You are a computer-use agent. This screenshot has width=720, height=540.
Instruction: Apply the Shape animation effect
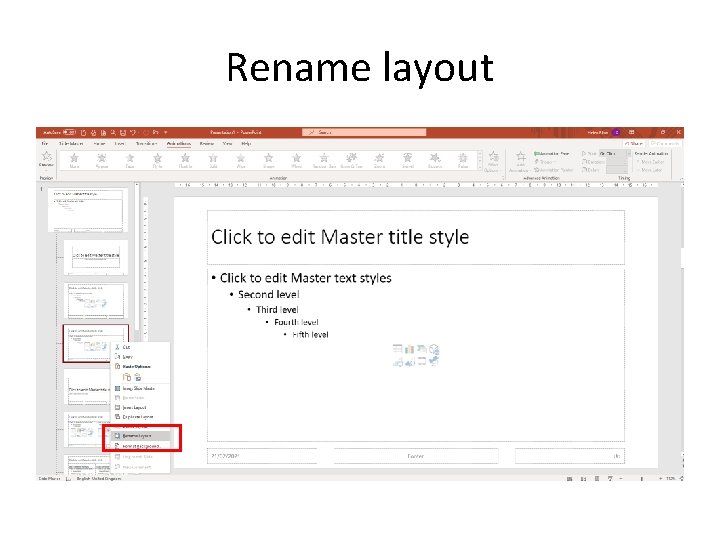click(269, 161)
